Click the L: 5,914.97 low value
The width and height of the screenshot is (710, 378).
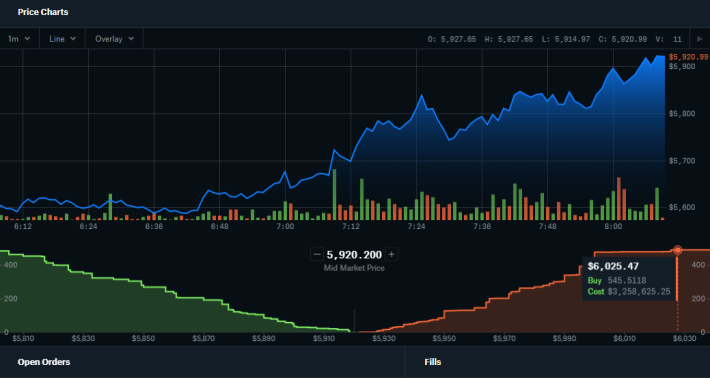566,39
